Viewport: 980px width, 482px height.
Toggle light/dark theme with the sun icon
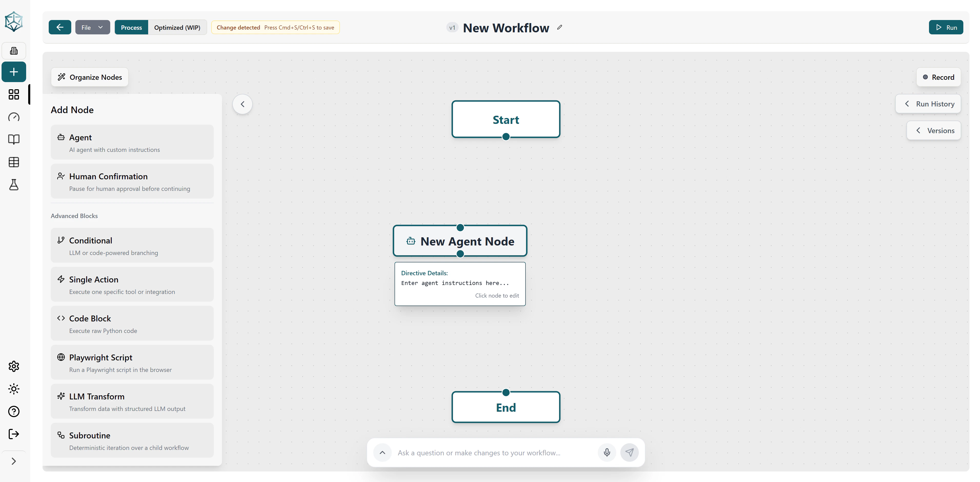[x=14, y=389]
